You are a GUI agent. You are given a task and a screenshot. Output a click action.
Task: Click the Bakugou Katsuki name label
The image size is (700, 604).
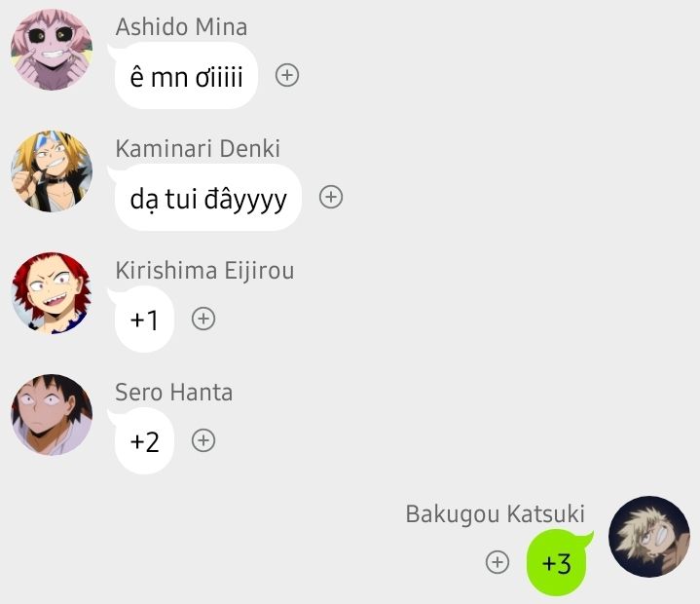click(496, 513)
